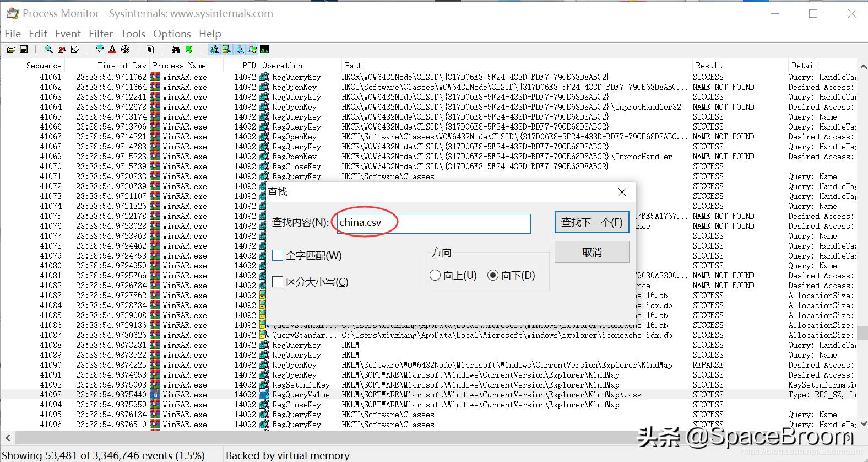Click the 取消 cancel button

[x=592, y=252]
